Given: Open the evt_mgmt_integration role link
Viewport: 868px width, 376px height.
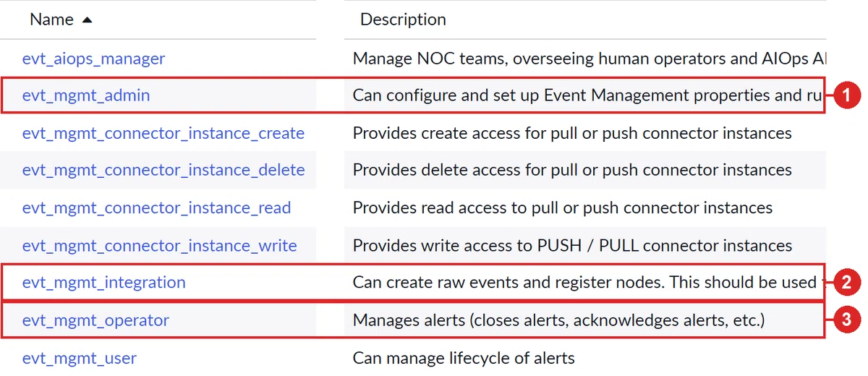Looking at the screenshot, I should (x=104, y=283).
